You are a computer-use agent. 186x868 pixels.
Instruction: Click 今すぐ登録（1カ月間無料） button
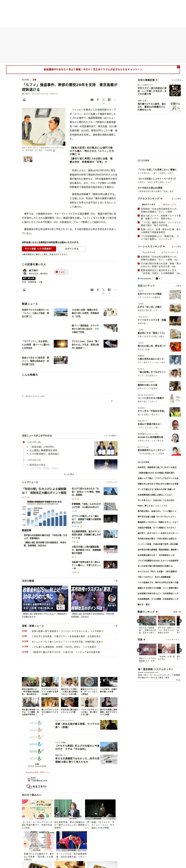pos(39,249)
